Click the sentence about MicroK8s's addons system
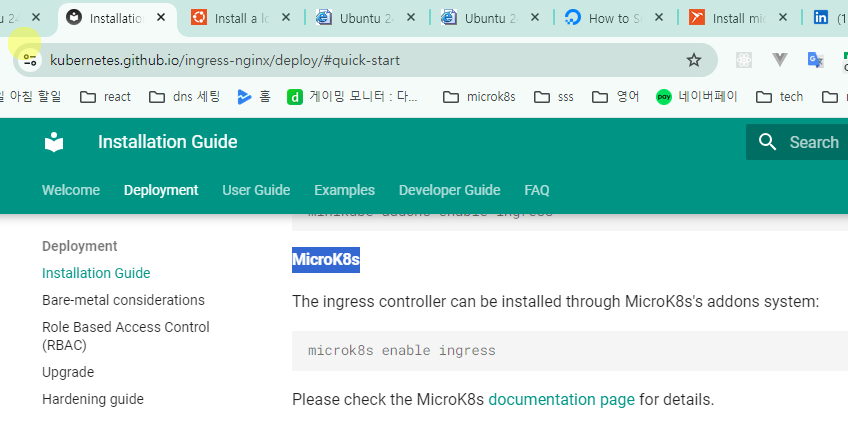848x427 pixels. 555,301
